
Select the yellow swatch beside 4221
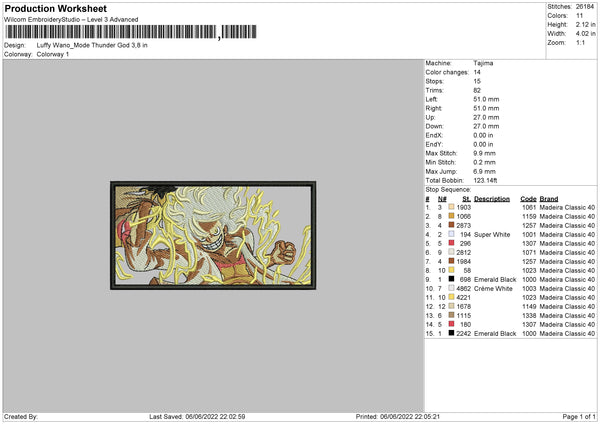tap(451, 297)
